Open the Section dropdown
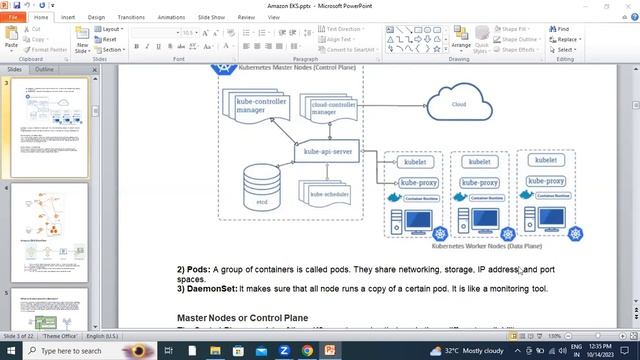Viewport: 640px width, 360px height. pyautogui.click(x=110, y=49)
